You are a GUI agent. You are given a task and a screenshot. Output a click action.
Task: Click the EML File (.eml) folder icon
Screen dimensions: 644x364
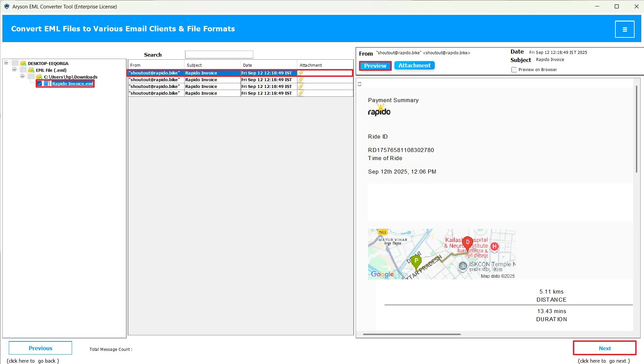point(31,70)
